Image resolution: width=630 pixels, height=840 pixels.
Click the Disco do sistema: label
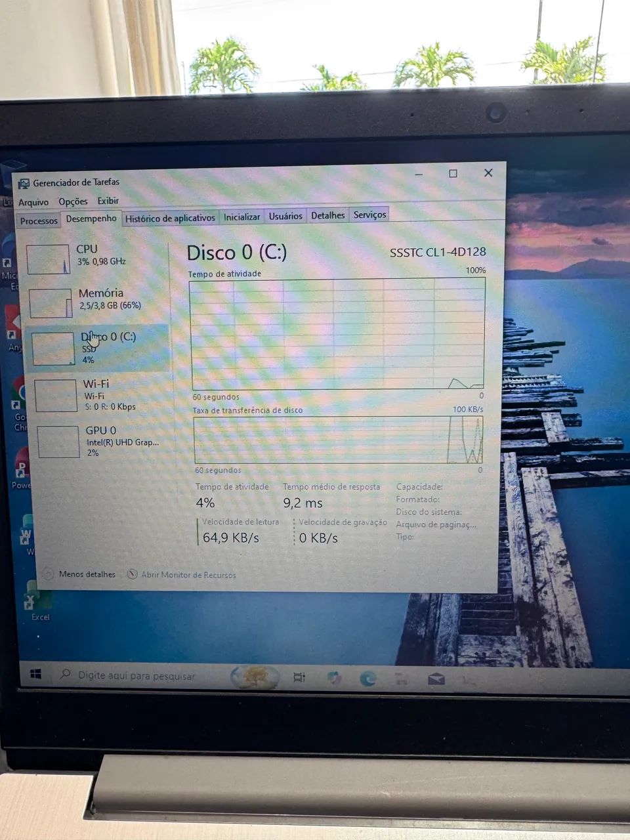coord(429,512)
